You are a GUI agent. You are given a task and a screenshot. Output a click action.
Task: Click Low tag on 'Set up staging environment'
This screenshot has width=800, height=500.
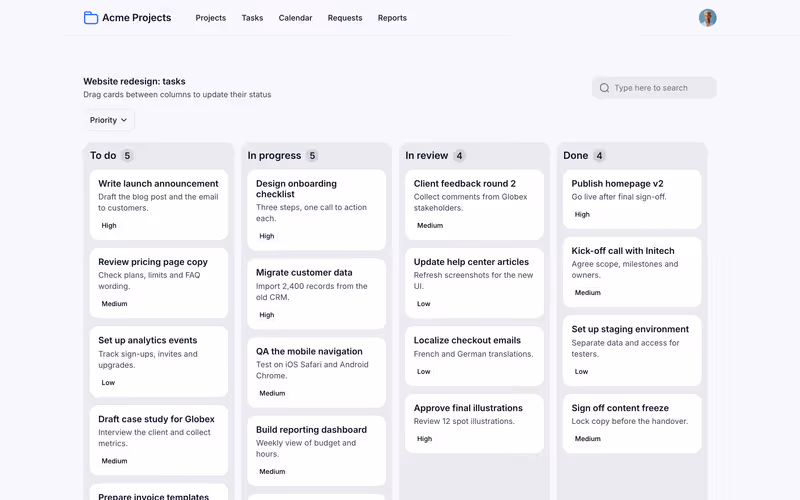(x=581, y=371)
